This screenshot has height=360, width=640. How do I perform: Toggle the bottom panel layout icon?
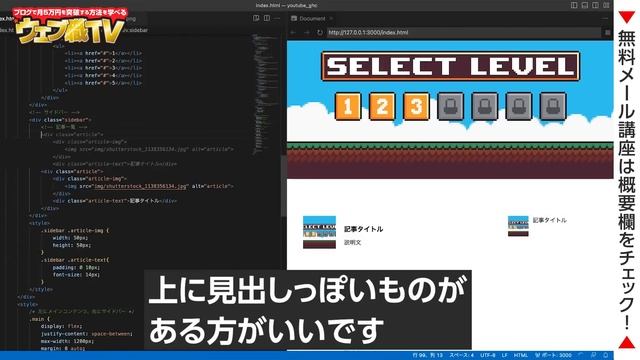pyautogui.click(x=585, y=5)
